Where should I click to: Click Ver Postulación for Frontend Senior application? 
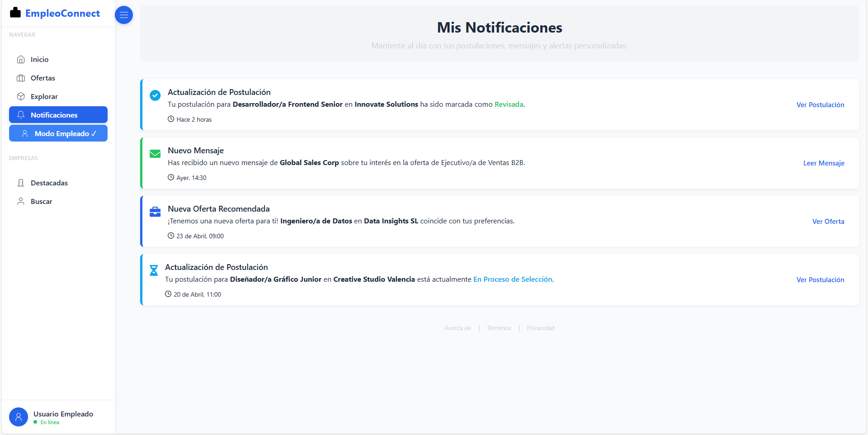click(x=820, y=105)
